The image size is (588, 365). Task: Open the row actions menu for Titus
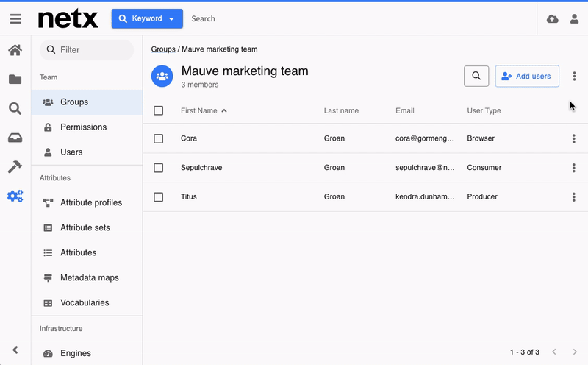tap(574, 197)
